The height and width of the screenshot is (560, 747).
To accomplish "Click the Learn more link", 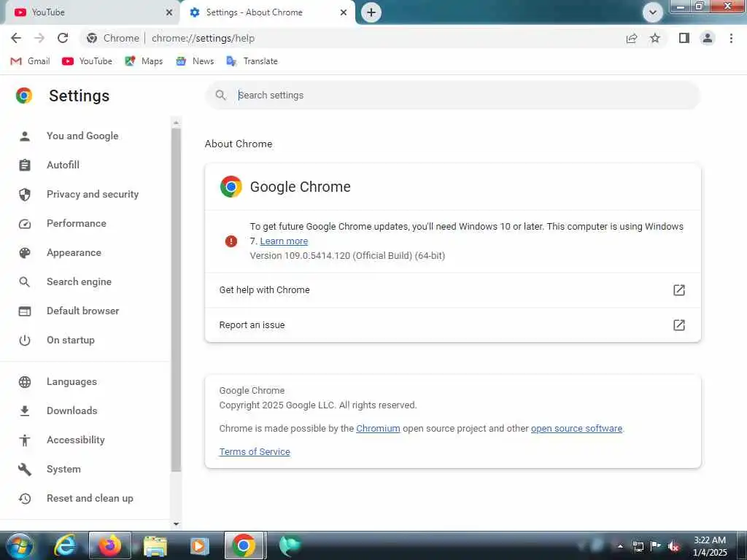I will [x=284, y=241].
